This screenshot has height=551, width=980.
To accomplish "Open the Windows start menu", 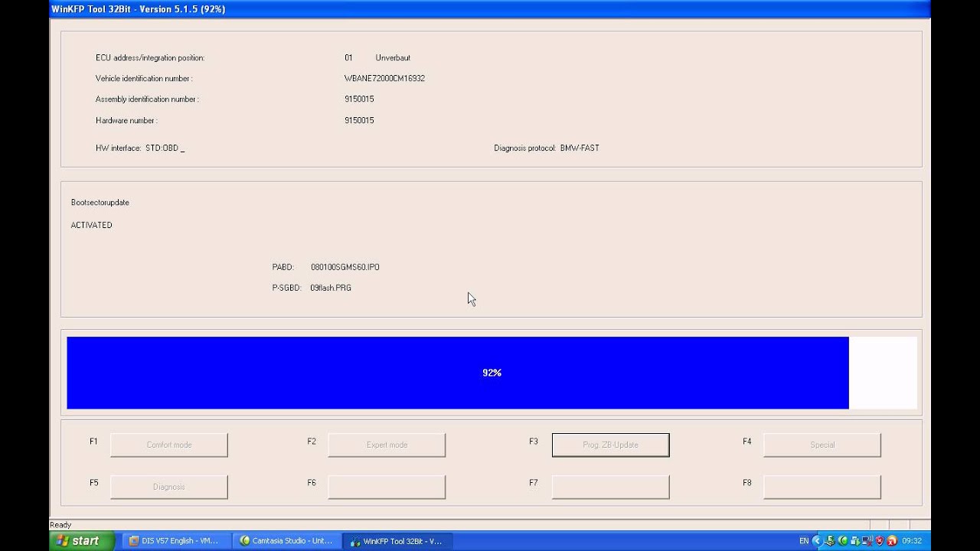I will (82, 540).
